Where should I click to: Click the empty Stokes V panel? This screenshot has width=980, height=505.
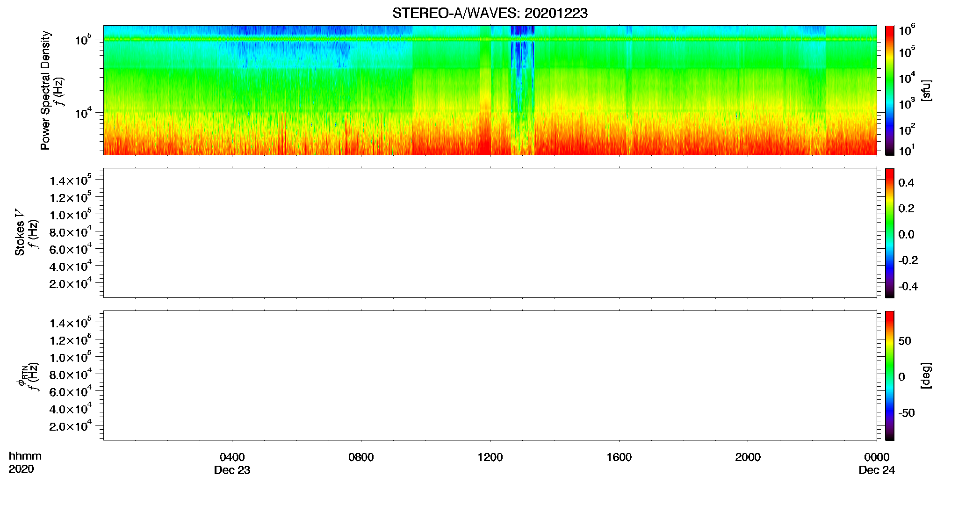490,233
